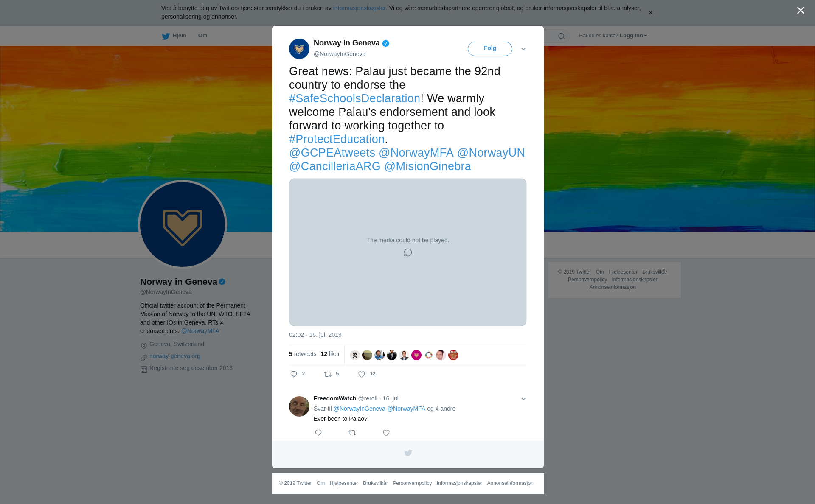815x504 pixels.
Task: Visit the norway-geneva.org website link
Action: coord(175,356)
